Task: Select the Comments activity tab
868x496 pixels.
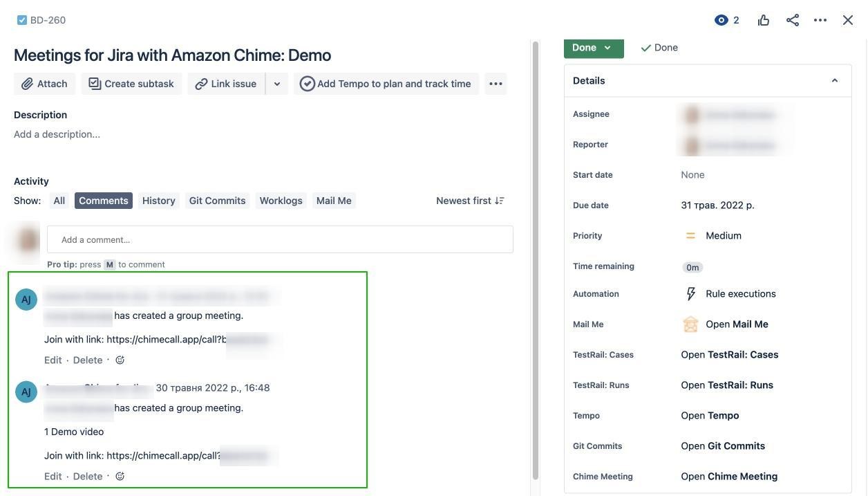Action: click(104, 201)
